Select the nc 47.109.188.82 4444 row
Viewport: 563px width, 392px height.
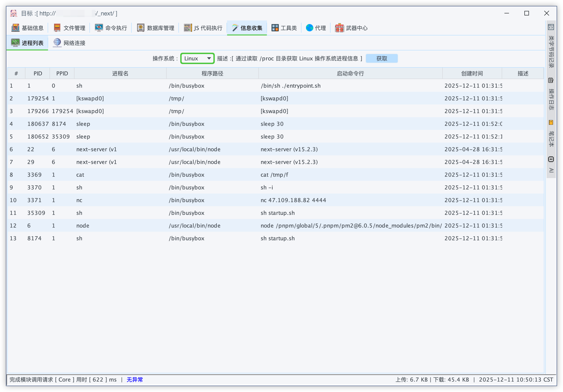293,200
